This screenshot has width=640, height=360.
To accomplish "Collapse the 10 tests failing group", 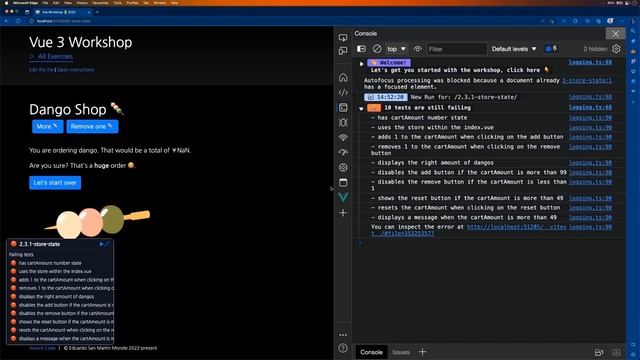I will pyautogui.click(x=361, y=108).
